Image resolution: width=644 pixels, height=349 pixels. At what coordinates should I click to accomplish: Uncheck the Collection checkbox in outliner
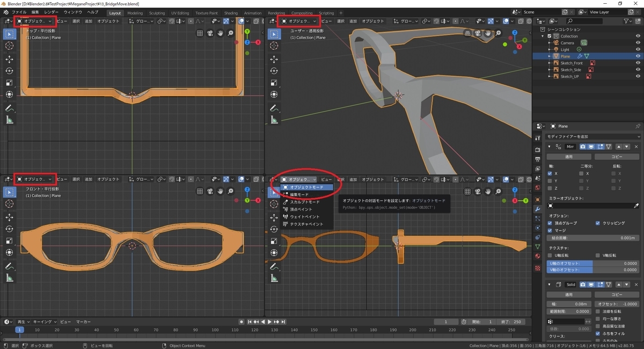click(x=550, y=36)
